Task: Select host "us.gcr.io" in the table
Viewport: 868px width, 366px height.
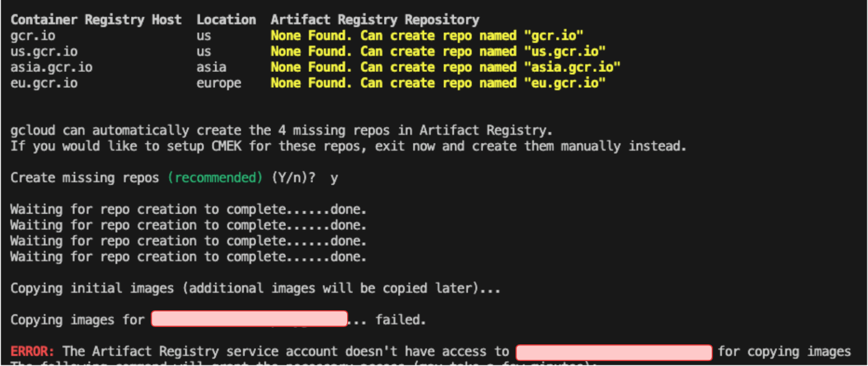Action: tap(44, 51)
